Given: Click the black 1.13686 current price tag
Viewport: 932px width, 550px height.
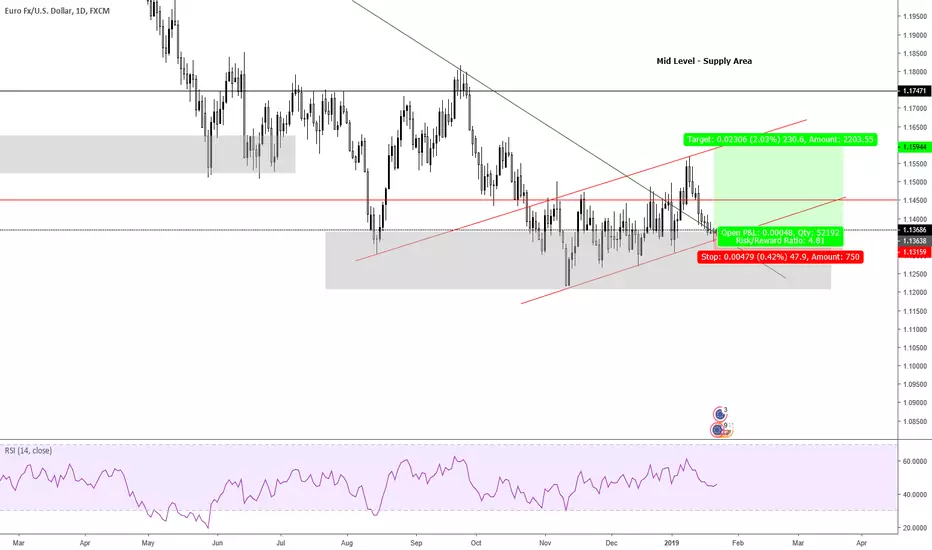Looking at the screenshot, I should coord(915,230).
